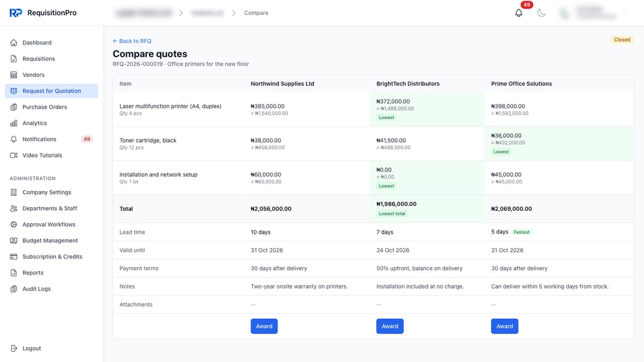Viewport: 644px width, 362px height.
Task: Go to Requisitions in sidebar
Action: pyautogui.click(x=52, y=58)
